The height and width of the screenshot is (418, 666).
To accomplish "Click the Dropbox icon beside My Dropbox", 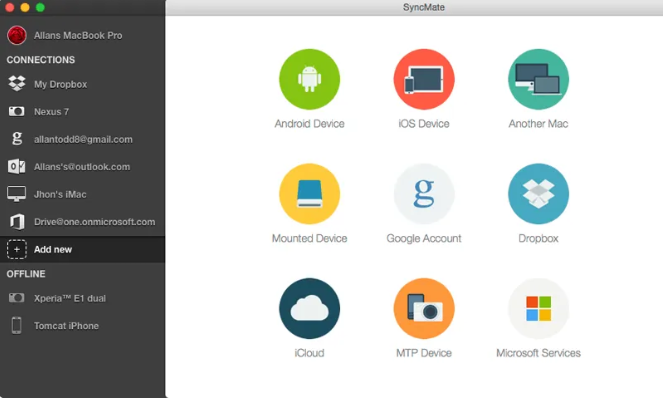I will coord(17,84).
